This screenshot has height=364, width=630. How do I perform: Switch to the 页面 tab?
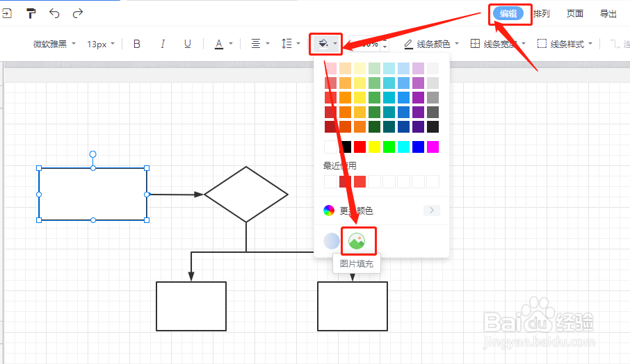tap(574, 14)
